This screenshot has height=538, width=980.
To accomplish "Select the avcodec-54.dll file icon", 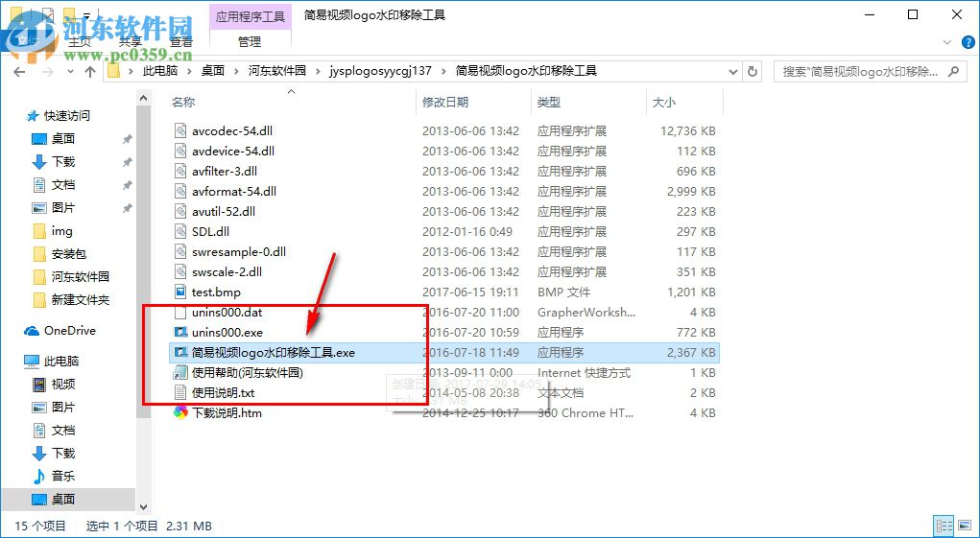I will pos(180,131).
